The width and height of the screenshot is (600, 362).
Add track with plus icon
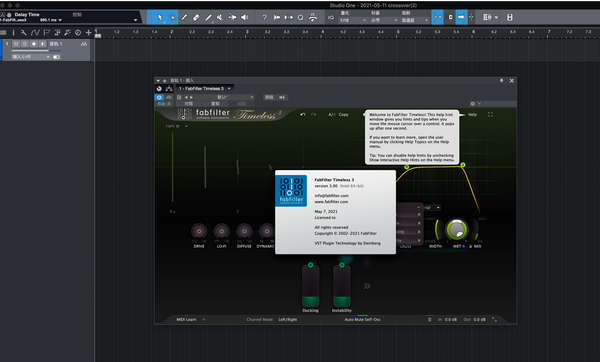tap(88, 33)
